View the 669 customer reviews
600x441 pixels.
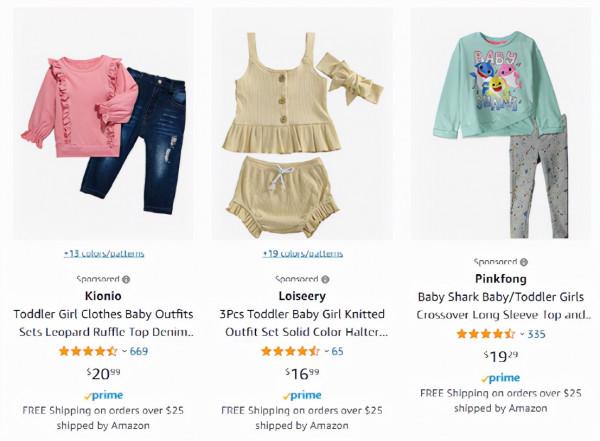[x=139, y=351]
